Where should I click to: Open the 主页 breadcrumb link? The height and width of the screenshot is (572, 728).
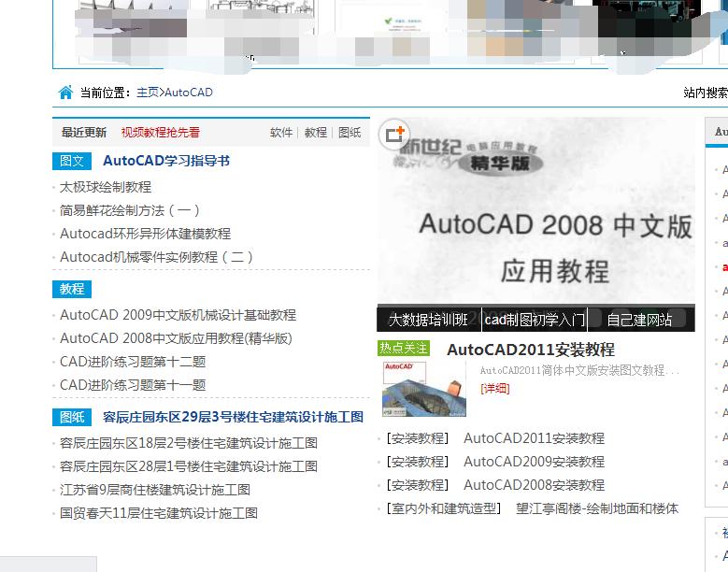point(148,93)
